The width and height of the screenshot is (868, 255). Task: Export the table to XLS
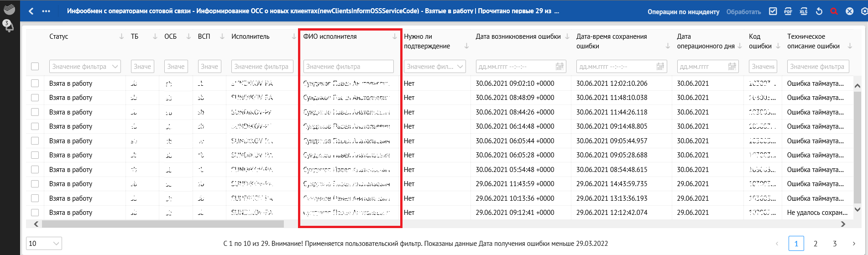point(804,11)
